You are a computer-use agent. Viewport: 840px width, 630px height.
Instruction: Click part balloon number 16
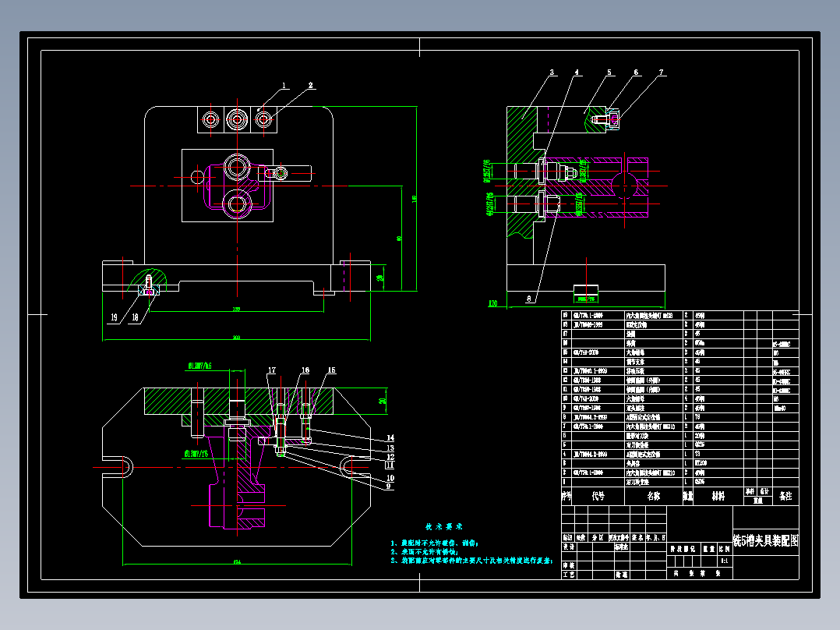305,370
